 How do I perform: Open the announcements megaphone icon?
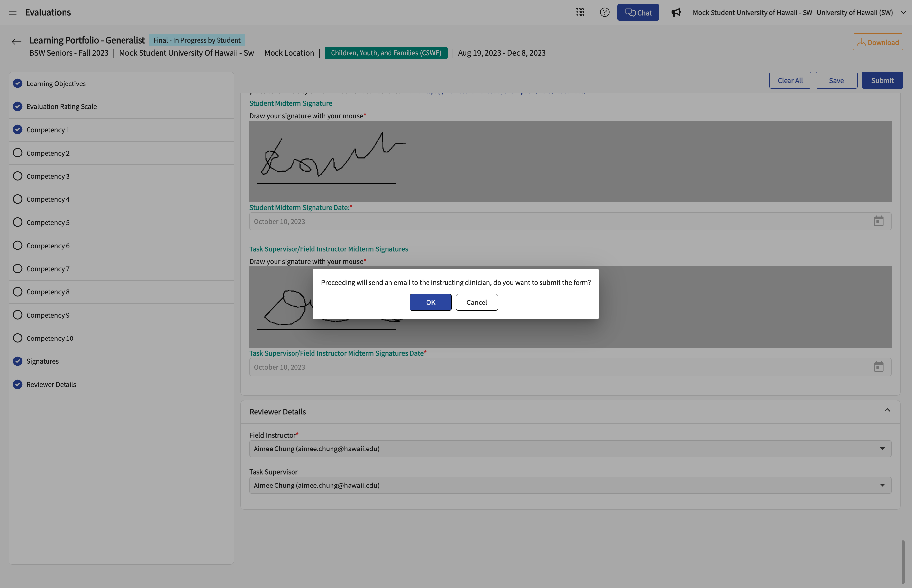tap(676, 12)
